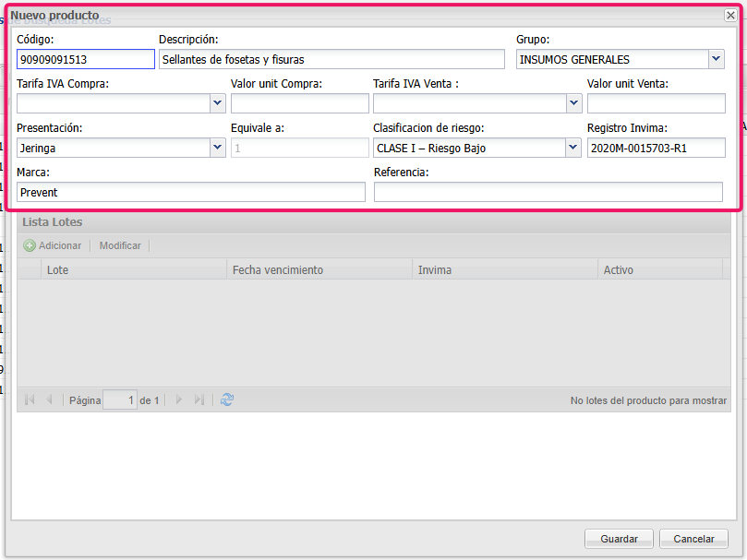
Task: Open the Grupo dropdown
Action: (x=717, y=59)
